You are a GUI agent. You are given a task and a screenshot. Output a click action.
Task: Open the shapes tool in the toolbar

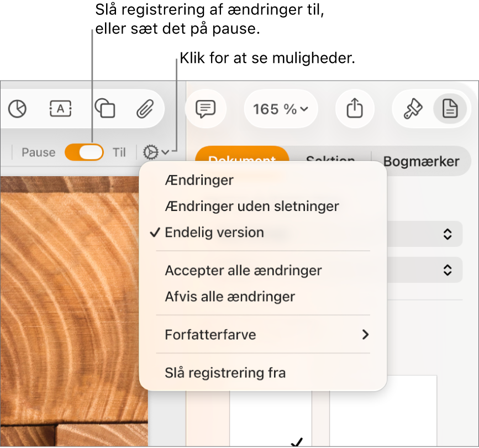tap(105, 108)
